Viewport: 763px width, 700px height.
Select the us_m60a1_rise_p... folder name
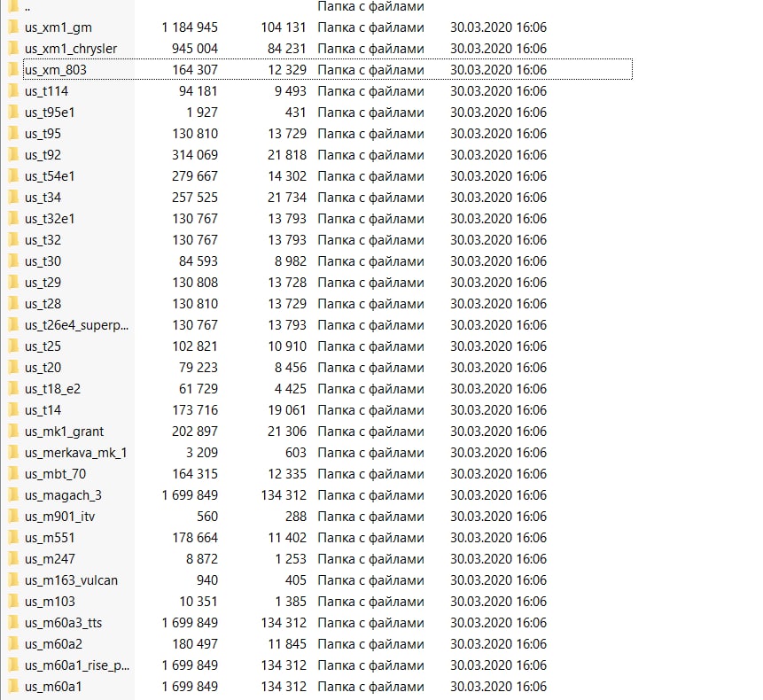tap(77, 665)
